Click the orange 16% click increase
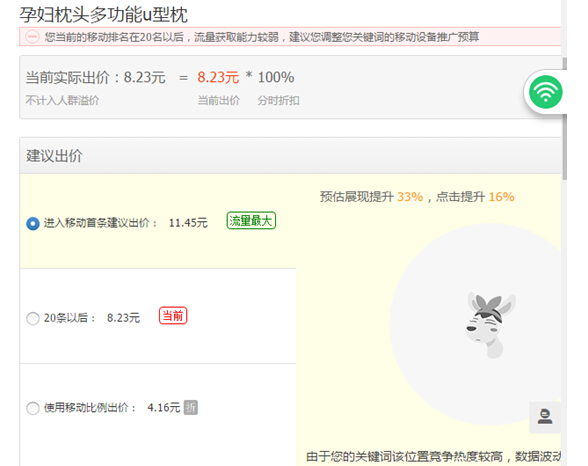Viewport: 588px width, 466px height. 501,196
